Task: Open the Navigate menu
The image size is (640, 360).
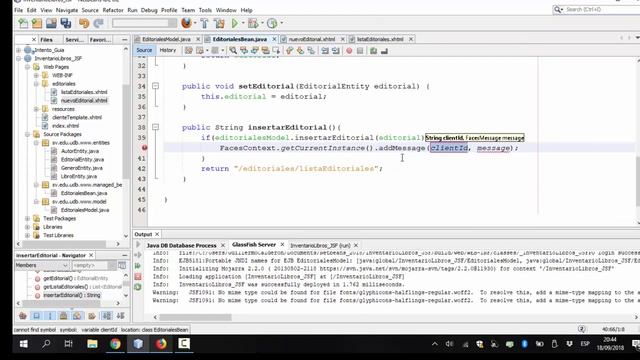Action: [67, 10]
